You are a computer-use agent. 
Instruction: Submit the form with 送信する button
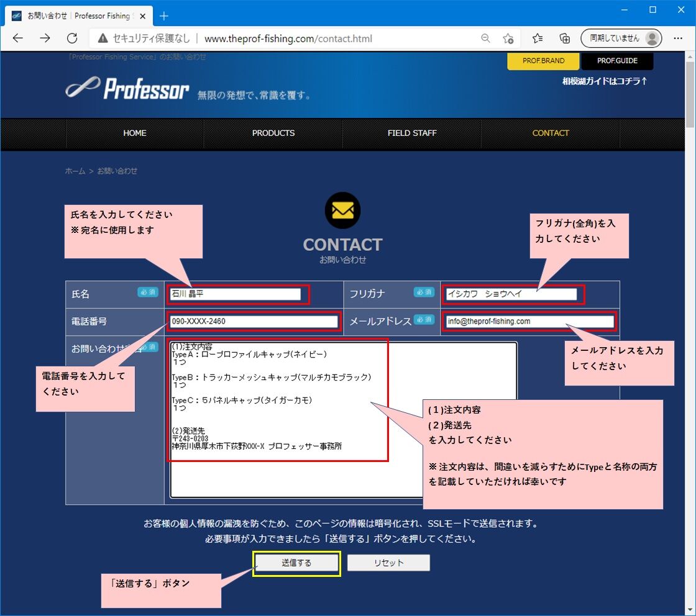click(x=296, y=563)
